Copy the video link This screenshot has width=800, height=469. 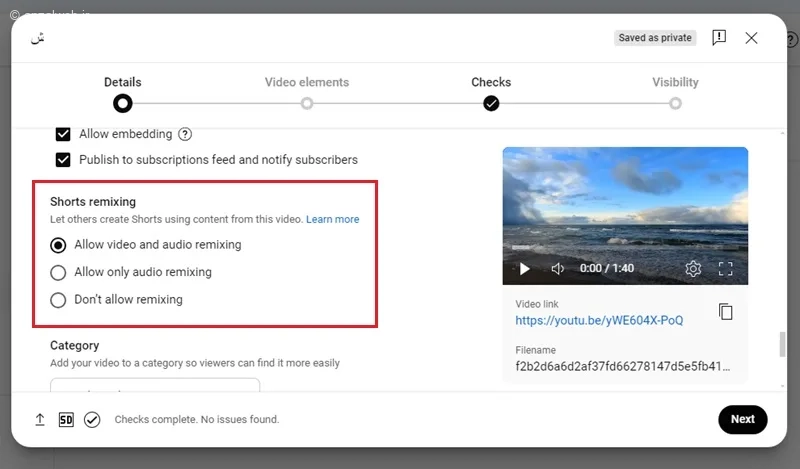point(726,311)
